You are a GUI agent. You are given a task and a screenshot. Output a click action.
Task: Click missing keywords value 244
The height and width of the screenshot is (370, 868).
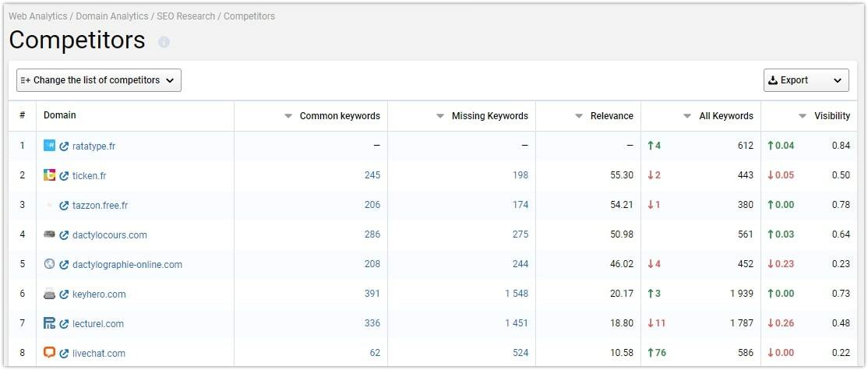(x=520, y=264)
